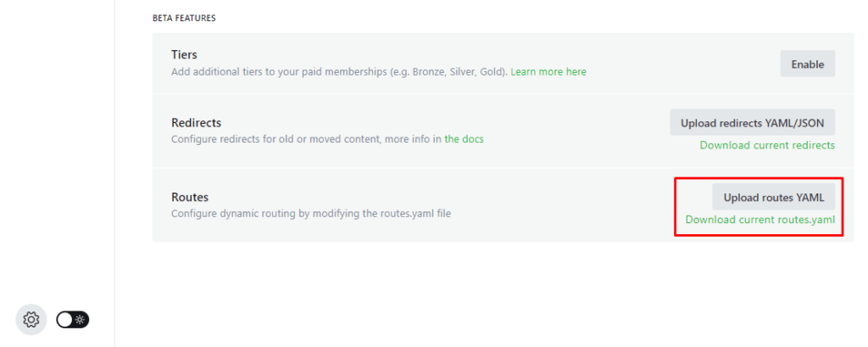Enable the Tiers beta feature
This screenshot has width=868, height=347.
point(807,64)
